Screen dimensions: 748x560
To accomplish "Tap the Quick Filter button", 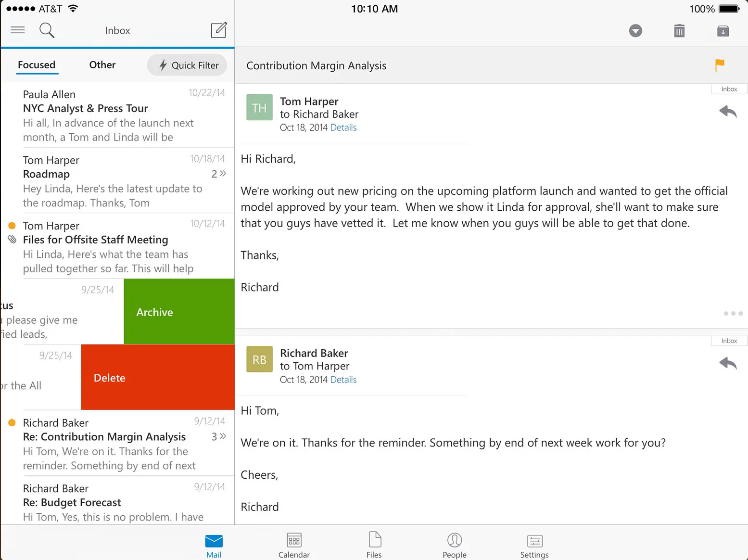I will pyautogui.click(x=187, y=65).
